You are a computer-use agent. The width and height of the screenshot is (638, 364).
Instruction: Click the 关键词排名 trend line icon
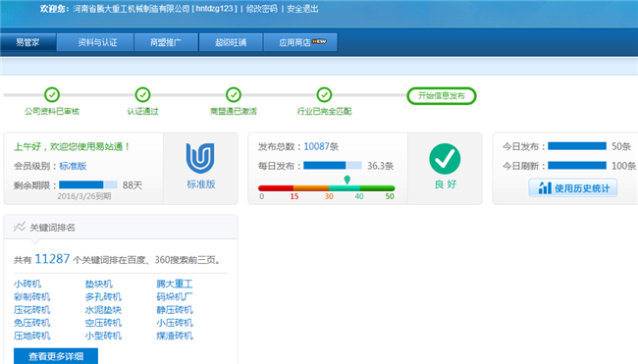pos(20,227)
